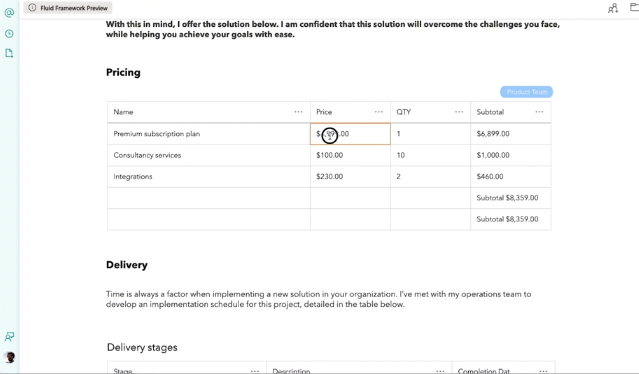
Task: Open the Name column options menu
Action: (298, 112)
